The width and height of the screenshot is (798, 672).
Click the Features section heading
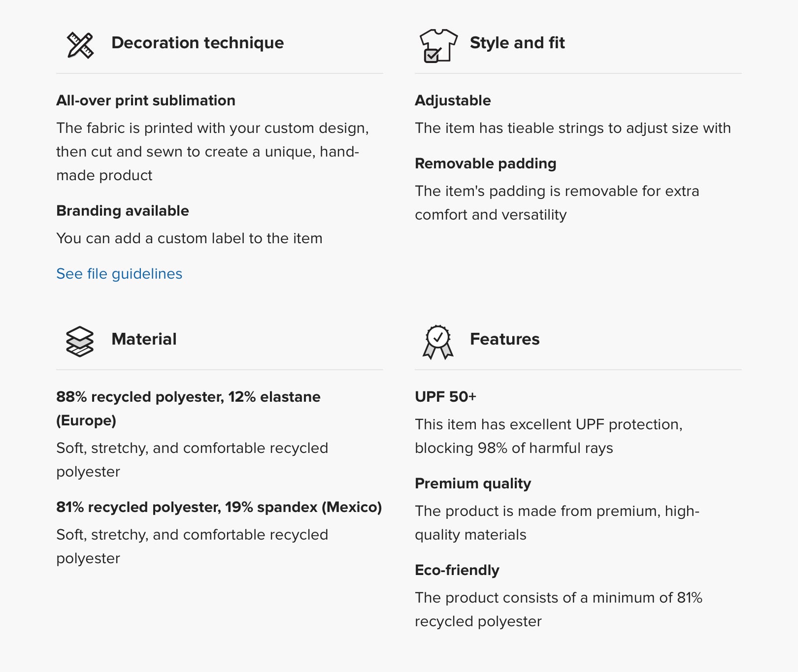click(504, 339)
